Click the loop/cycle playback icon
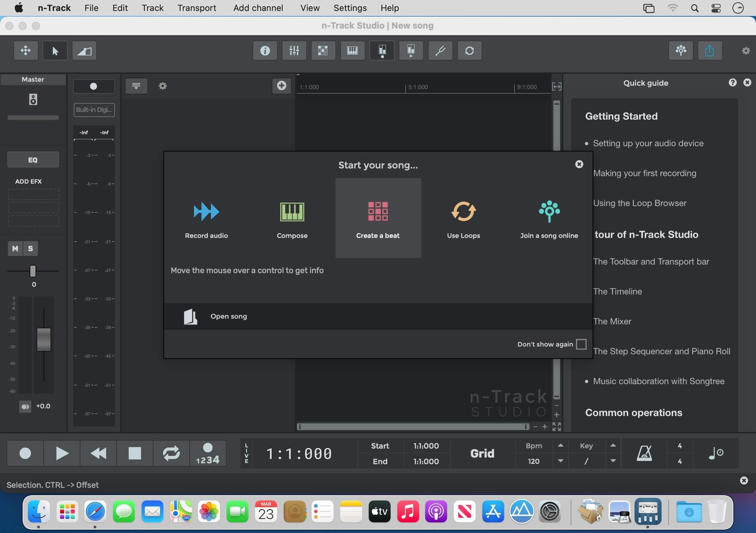The width and height of the screenshot is (756, 533). tap(171, 453)
